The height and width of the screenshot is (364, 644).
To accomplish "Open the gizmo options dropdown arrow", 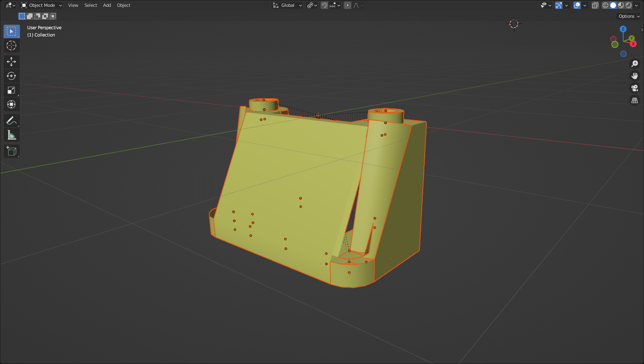I will tap(566, 5).
